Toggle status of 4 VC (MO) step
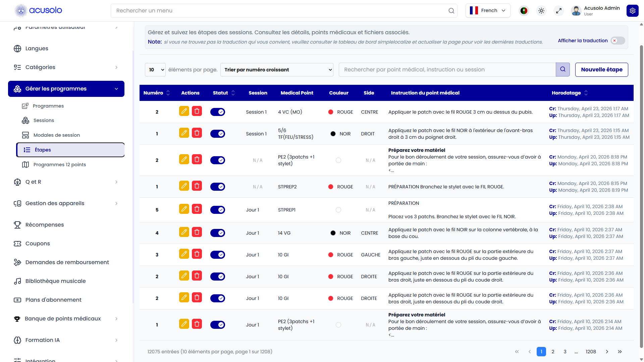The width and height of the screenshot is (644, 362). click(218, 112)
